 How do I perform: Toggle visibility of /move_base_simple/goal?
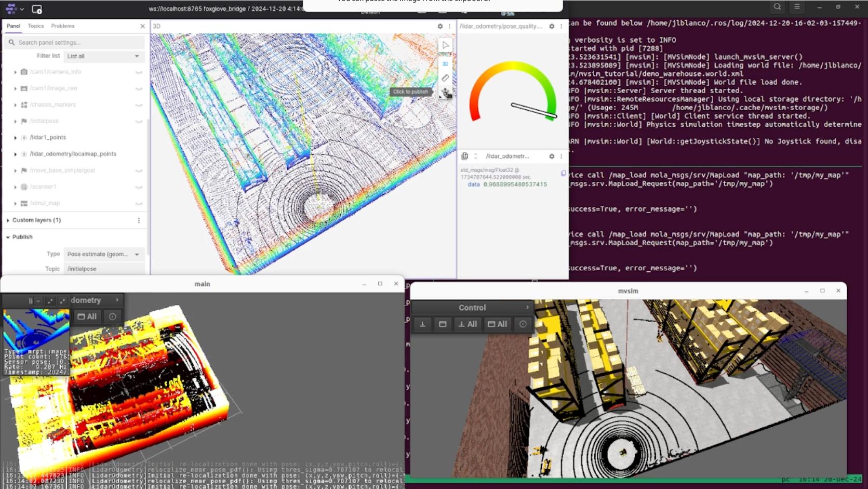pos(139,170)
